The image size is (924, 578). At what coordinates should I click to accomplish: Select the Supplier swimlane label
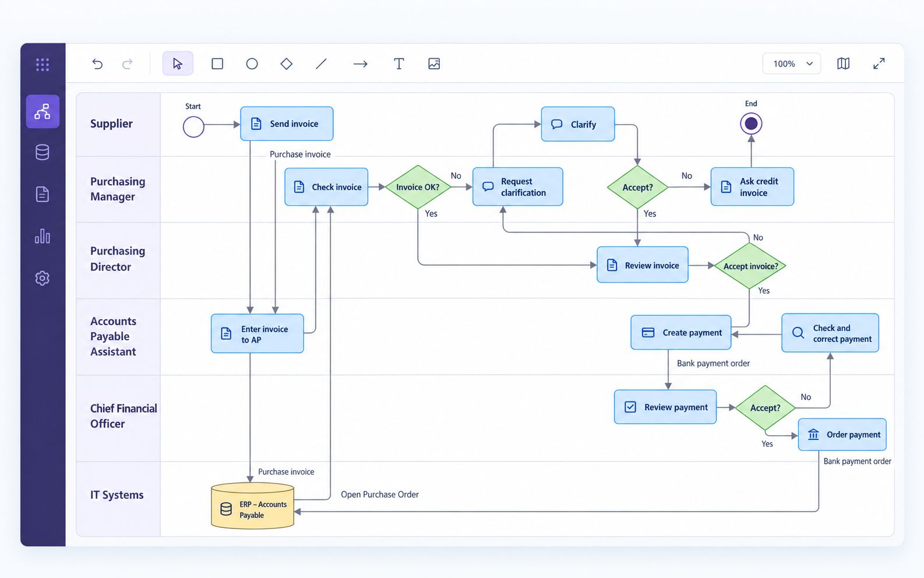pos(111,124)
